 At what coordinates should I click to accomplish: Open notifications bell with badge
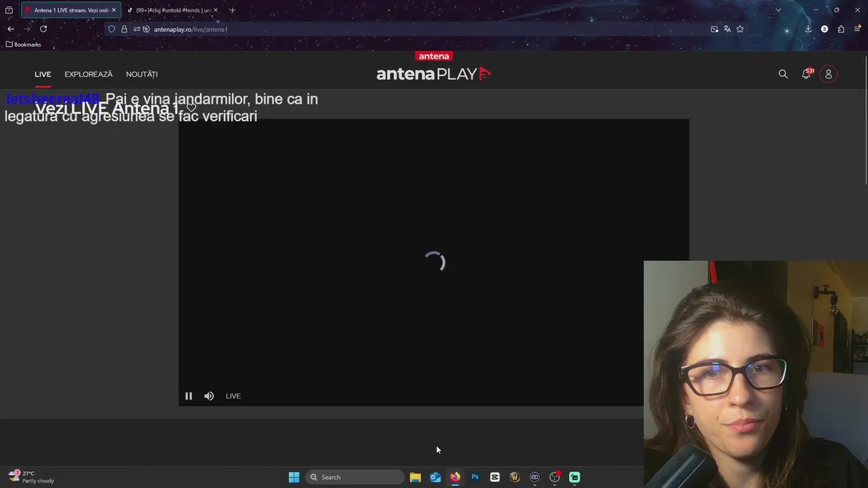(x=806, y=73)
